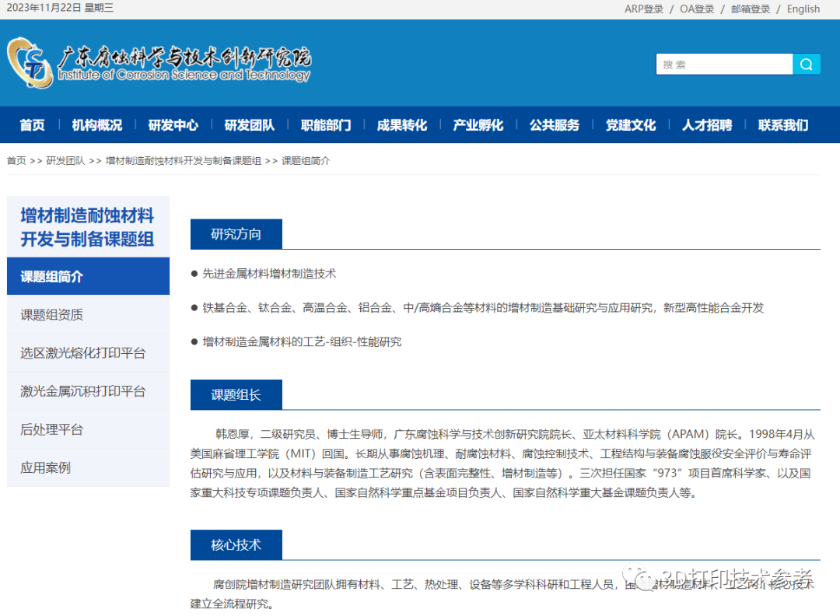Screen dimensions: 840x616
Task: Select 课题组简介 in the sidebar
Action: 88,276
